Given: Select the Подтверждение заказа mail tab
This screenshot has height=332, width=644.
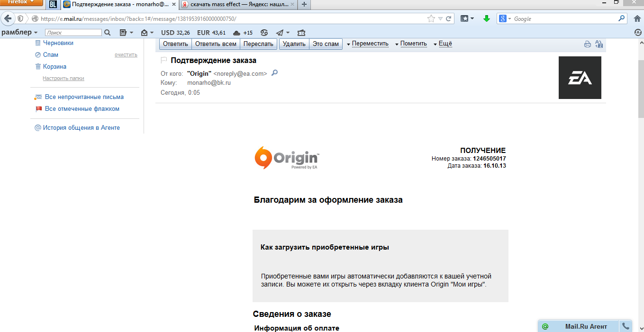Looking at the screenshot, I should point(119,4).
